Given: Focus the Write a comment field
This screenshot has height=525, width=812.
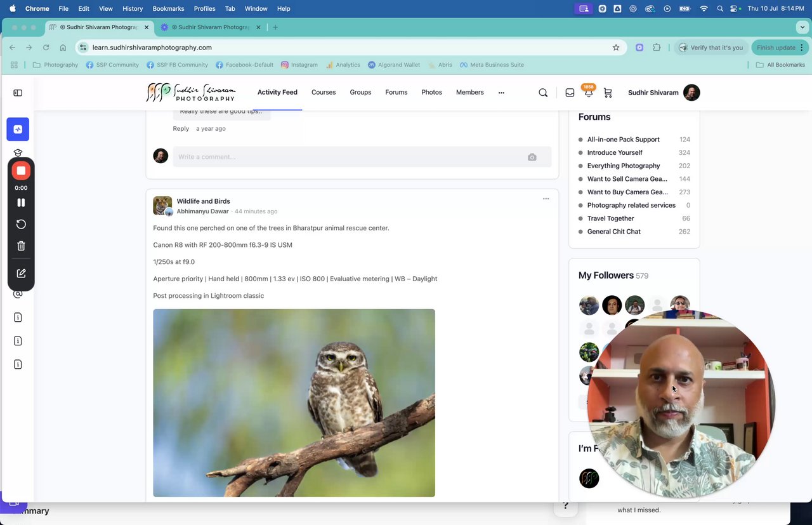Looking at the screenshot, I should coord(362,157).
